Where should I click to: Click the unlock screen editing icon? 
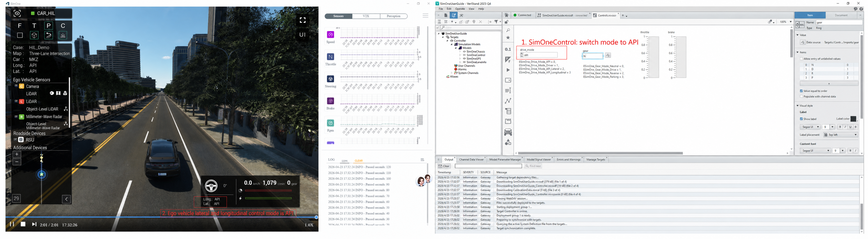(507, 22)
